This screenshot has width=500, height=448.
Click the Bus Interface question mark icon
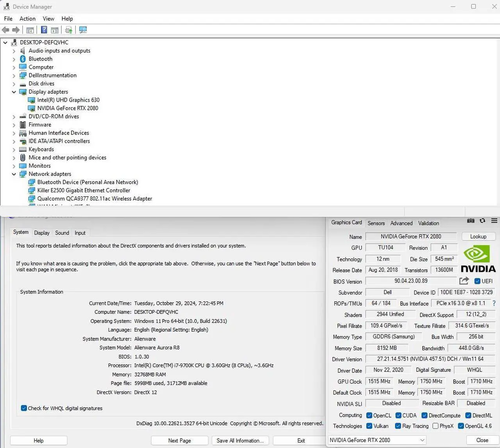click(494, 303)
